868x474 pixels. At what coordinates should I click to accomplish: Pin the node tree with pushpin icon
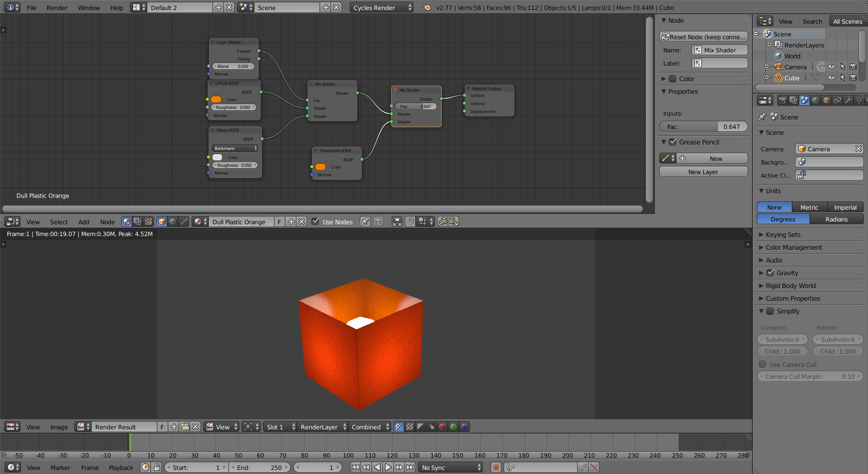(x=365, y=222)
